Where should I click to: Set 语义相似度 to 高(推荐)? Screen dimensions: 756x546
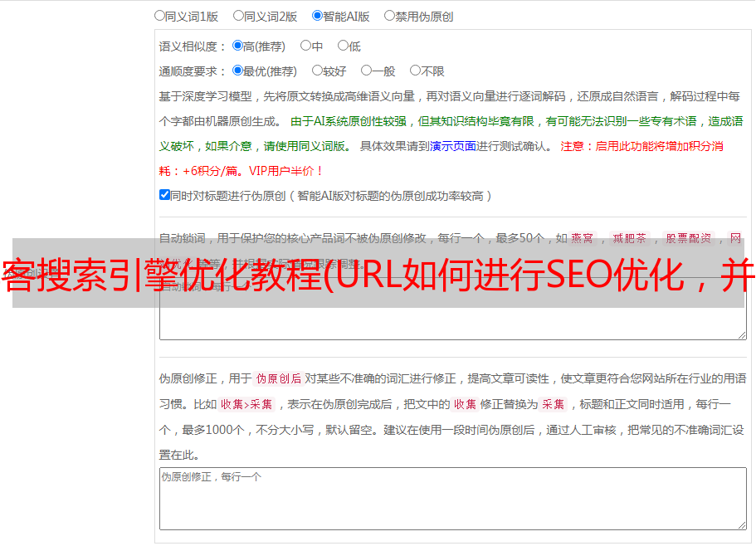pos(237,46)
